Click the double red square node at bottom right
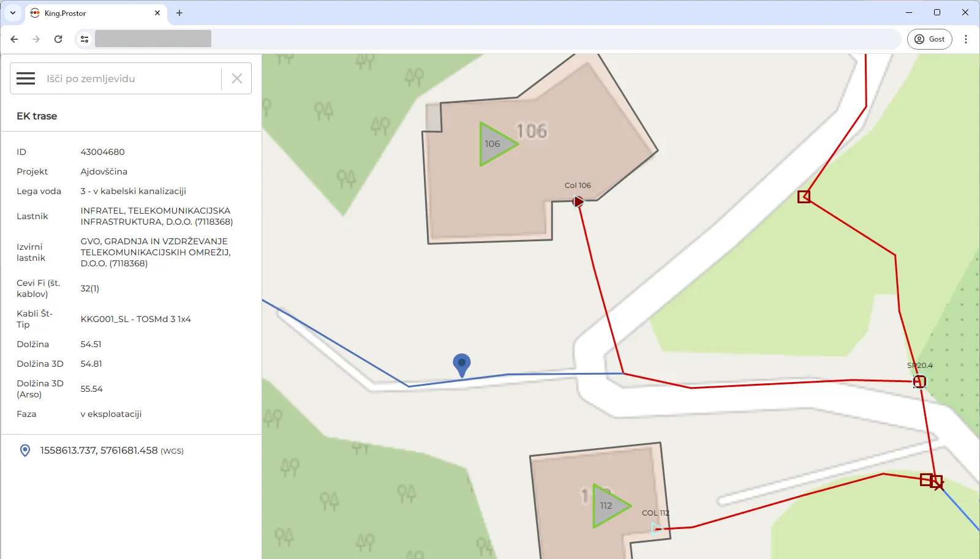980x559 pixels. [x=931, y=481]
